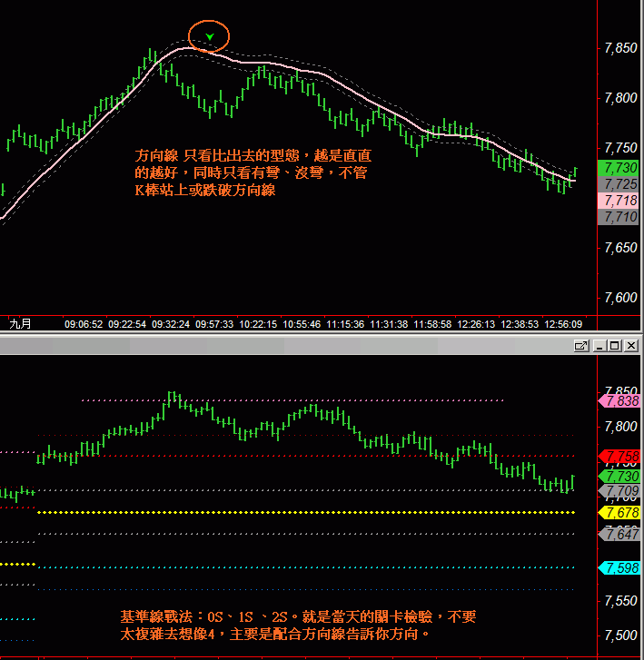The image size is (644, 660).
Task: Click the 09:57:33 time axis label
Action: [214, 324]
